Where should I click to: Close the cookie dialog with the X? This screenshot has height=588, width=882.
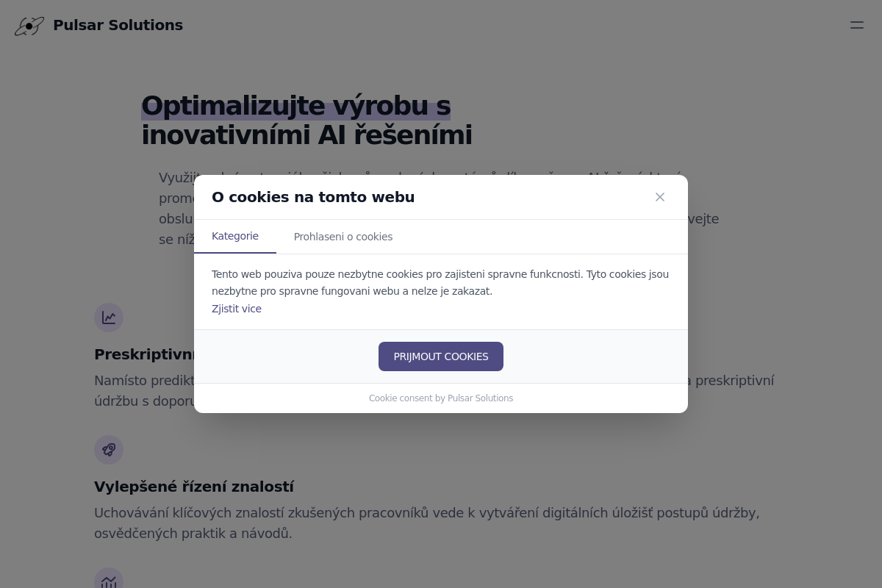pyautogui.click(x=660, y=197)
